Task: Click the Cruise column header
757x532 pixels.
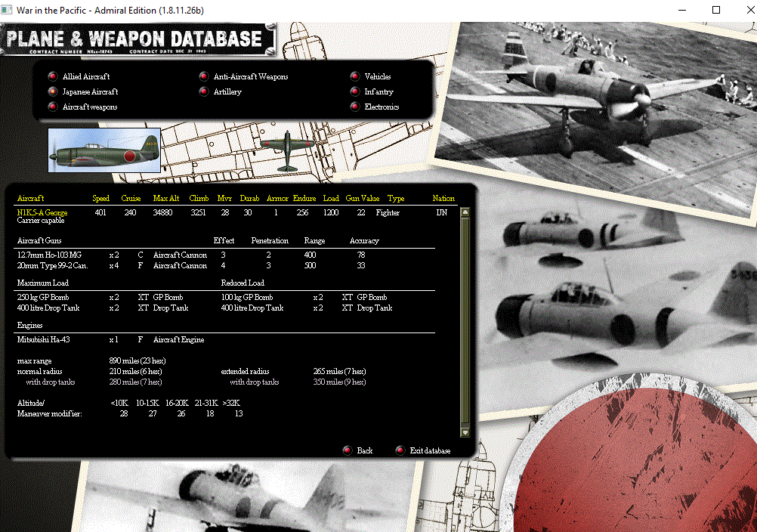Action: [x=131, y=198]
